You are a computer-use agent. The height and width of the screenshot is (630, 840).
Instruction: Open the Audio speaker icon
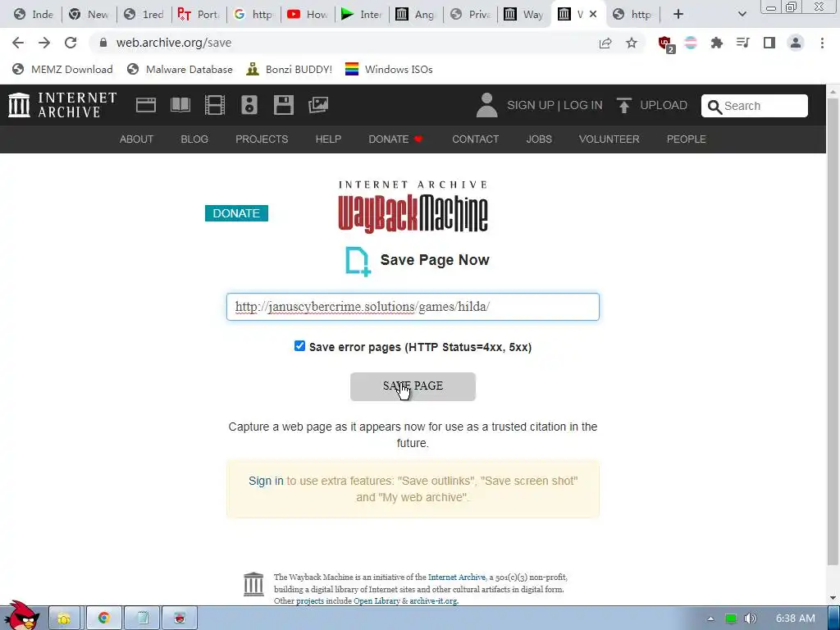click(x=249, y=105)
